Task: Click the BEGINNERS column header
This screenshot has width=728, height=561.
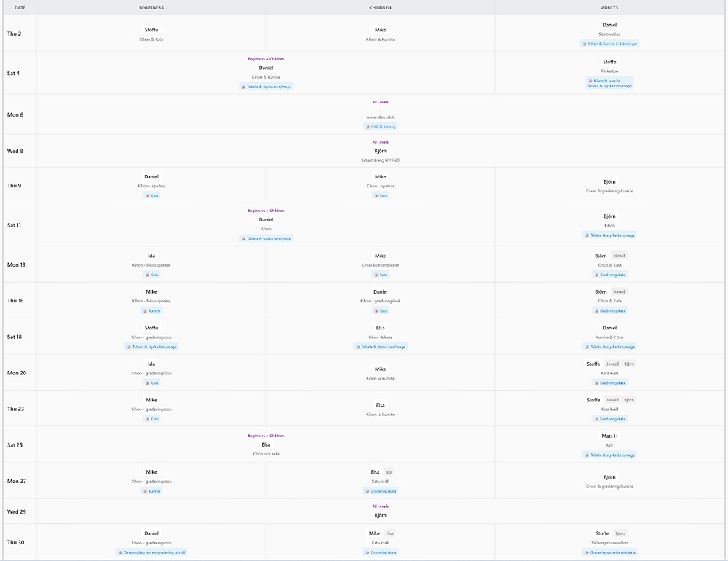Action: (151, 7)
